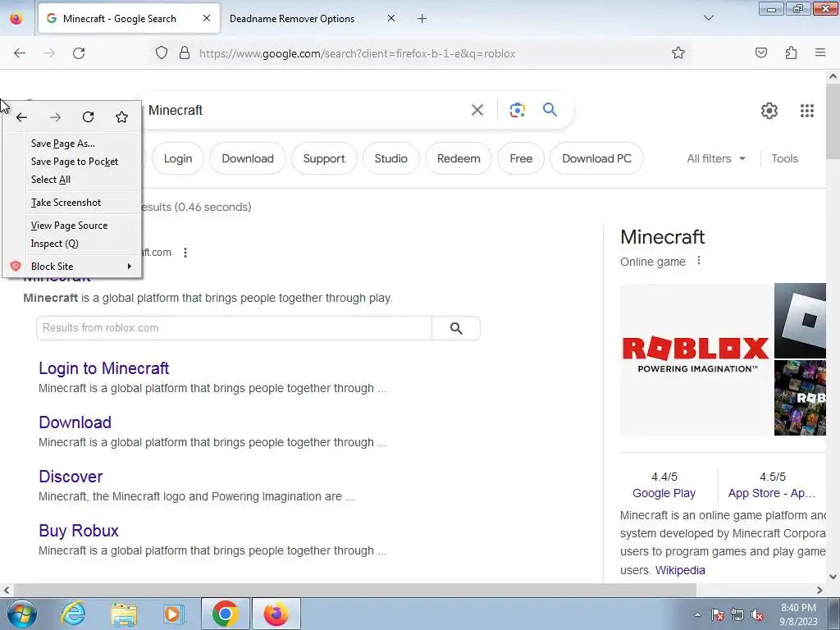The width and height of the screenshot is (840, 630).
Task: Open the Login to Minecraft link
Action: (x=104, y=368)
